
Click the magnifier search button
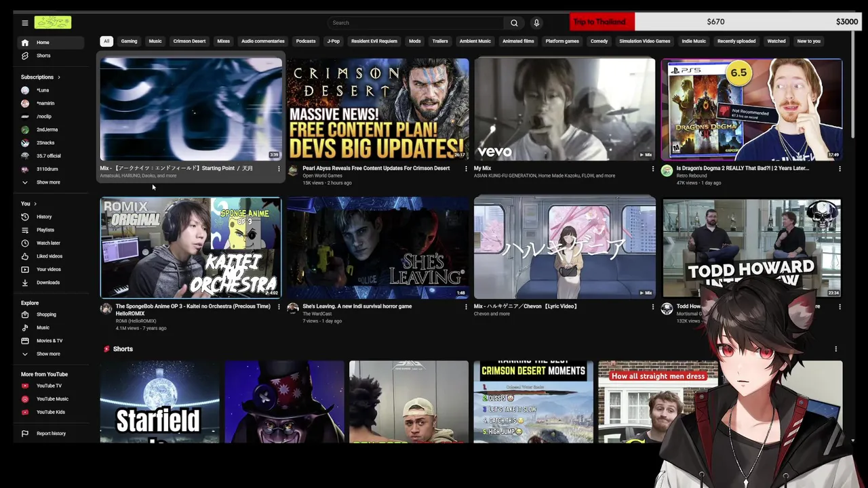coord(514,23)
